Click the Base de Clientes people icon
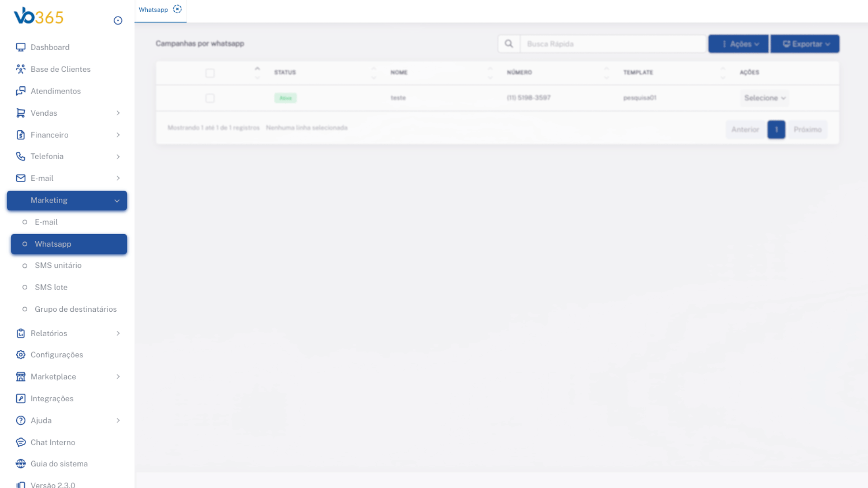Screen dimensions: 868x488 pyautogui.click(x=21, y=69)
